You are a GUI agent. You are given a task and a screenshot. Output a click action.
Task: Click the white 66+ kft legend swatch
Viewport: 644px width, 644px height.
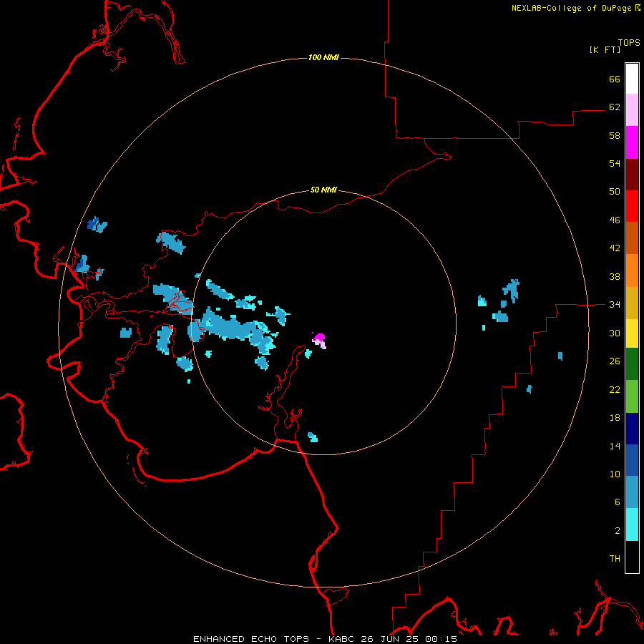point(632,79)
